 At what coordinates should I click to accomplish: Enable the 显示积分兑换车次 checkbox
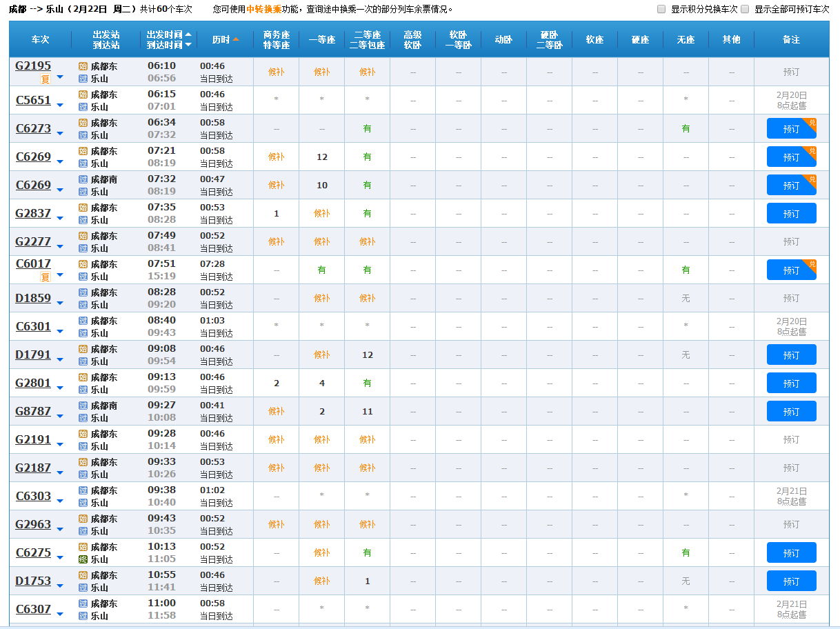661,9
